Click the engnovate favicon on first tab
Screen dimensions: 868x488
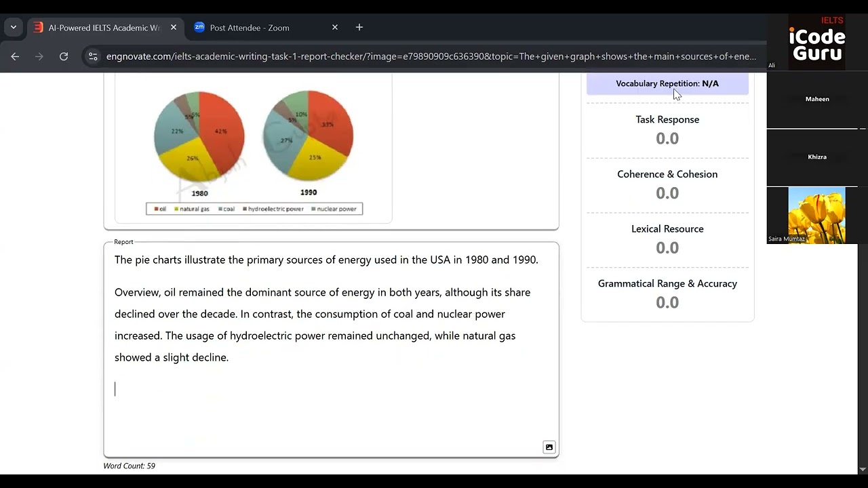click(x=38, y=28)
